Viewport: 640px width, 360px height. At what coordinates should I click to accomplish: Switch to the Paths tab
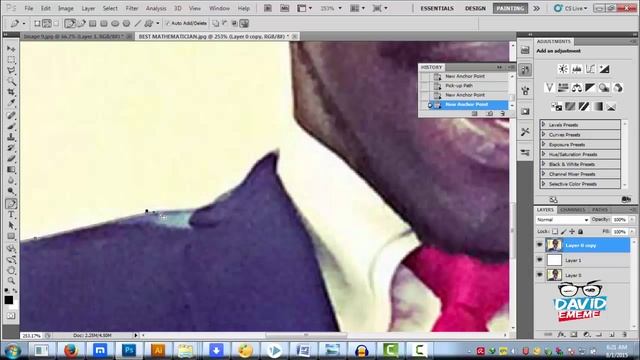tap(600, 210)
